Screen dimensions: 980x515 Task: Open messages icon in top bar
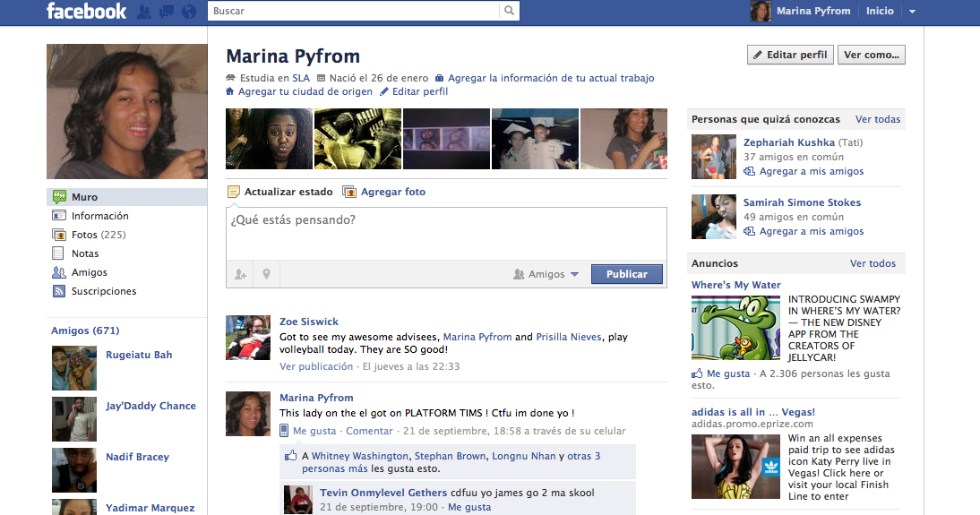(166, 12)
